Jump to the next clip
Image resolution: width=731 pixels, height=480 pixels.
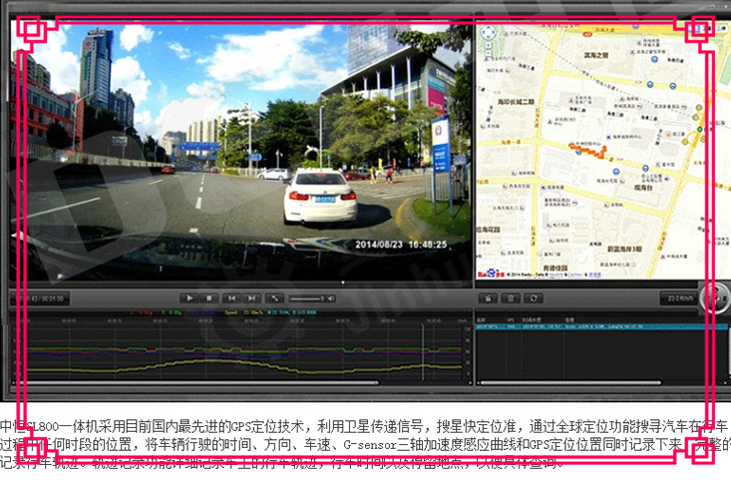tap(252, 298)
